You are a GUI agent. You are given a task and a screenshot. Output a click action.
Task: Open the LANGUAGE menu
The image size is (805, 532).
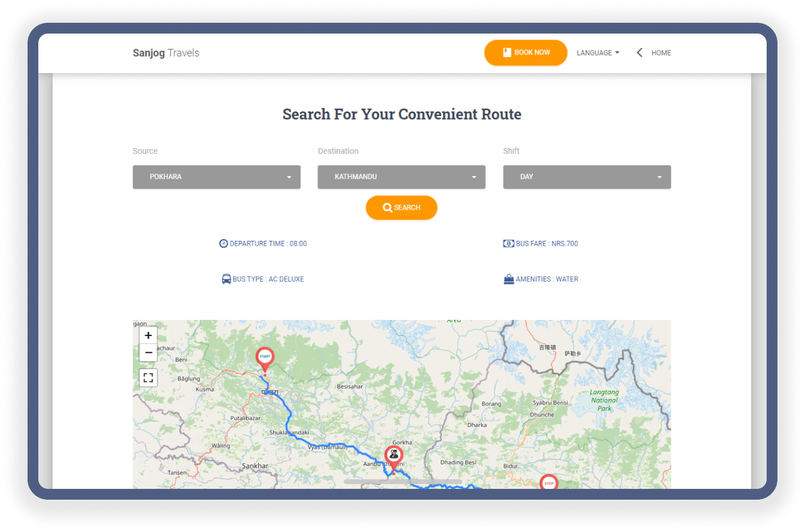(597, 53)
